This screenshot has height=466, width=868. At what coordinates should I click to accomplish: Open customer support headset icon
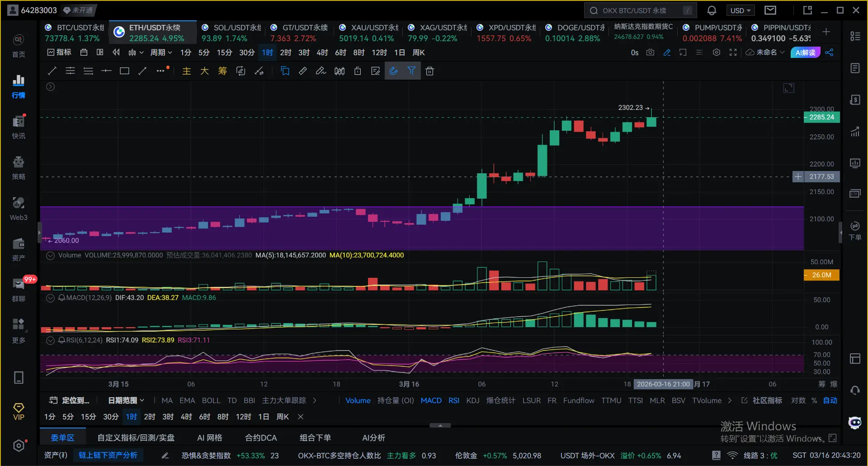tap(855, 390)
